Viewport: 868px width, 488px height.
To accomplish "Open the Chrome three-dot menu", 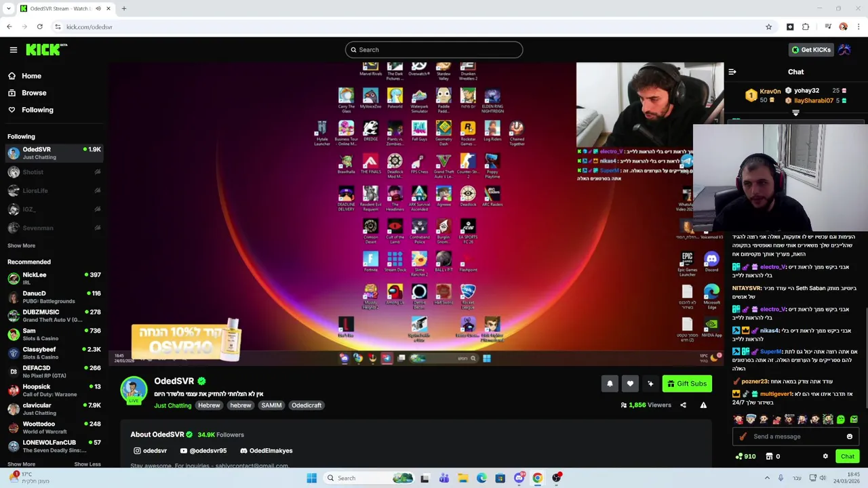I will tap(859, 27).
